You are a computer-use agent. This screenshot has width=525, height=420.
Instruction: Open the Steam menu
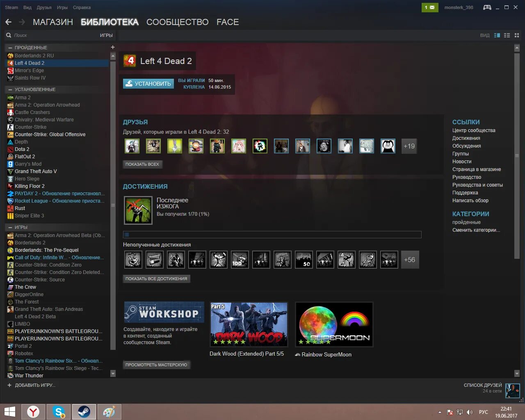click(11, 7)
